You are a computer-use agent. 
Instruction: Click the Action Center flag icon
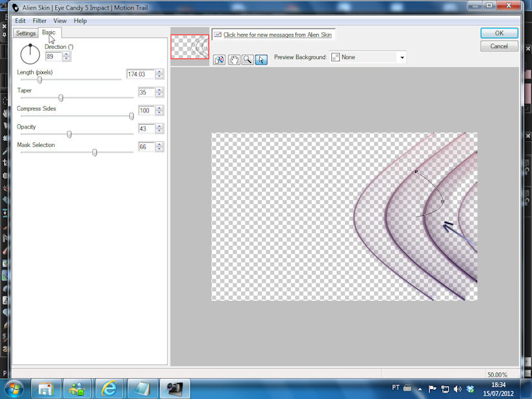[432, 389]
